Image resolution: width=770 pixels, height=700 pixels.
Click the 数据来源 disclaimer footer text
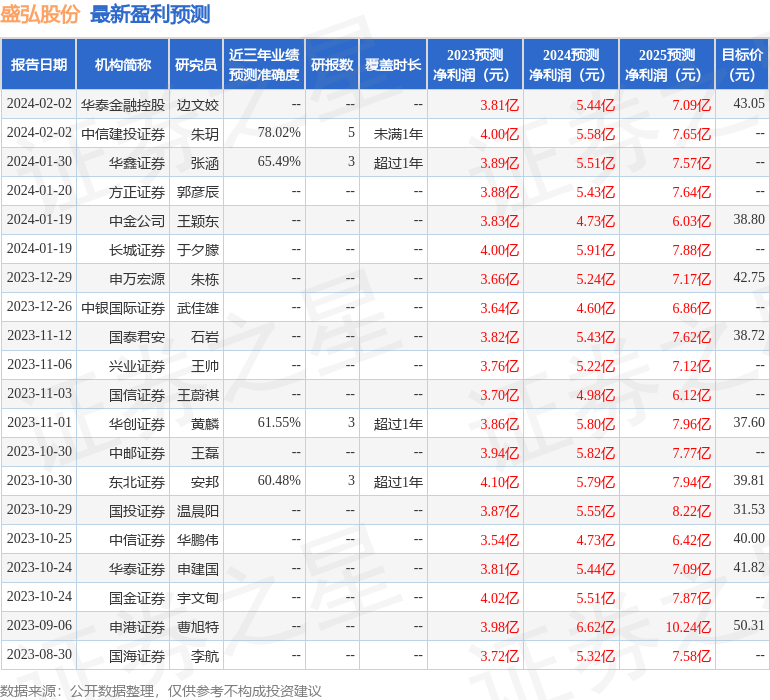(161, 691)
